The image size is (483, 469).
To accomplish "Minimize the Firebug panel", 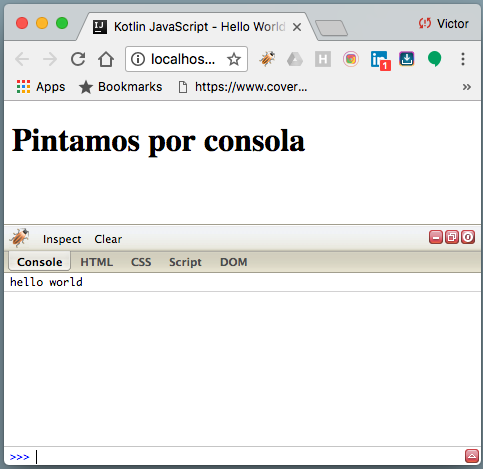I will (436, 237).
